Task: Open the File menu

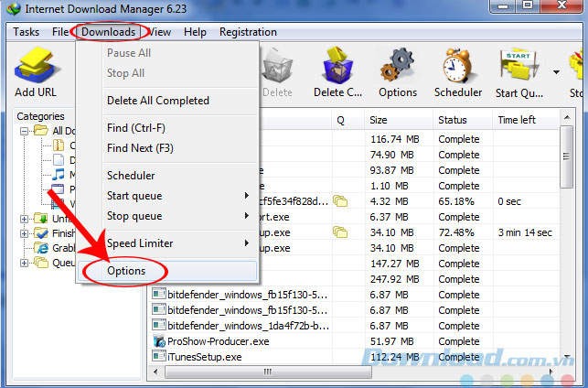Action: coord(60,32)
